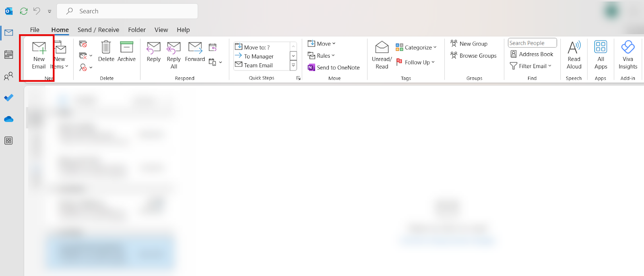Open Viva Insights add-in

[x=627, y=55]
